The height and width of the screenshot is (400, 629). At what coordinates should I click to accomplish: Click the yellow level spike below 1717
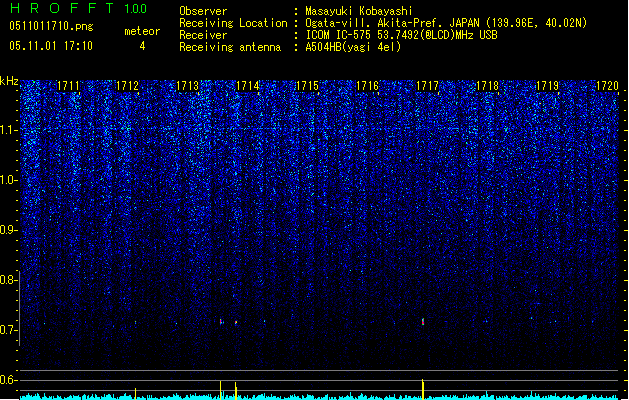[423, 389]
